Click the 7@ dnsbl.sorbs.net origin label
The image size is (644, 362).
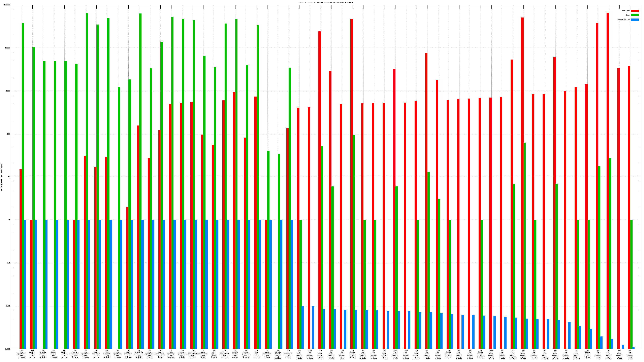pyautogui.click(x=235, y=354)
